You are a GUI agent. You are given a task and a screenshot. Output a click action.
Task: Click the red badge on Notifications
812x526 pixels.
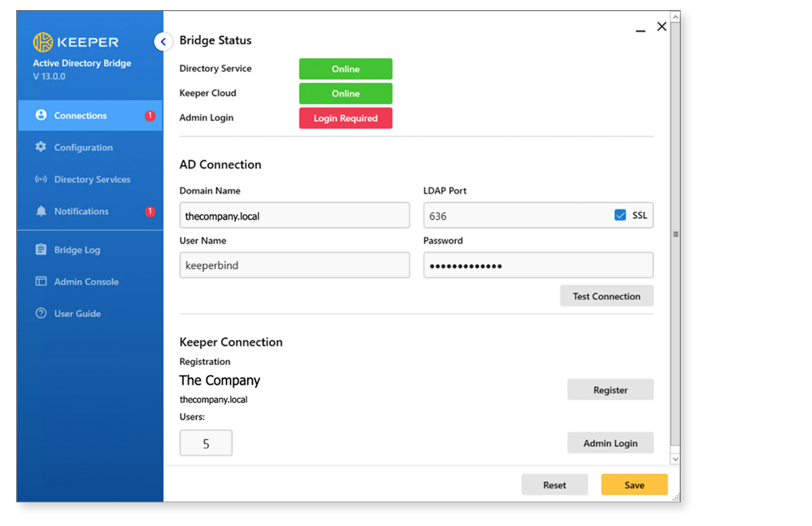click(x=150, y=212)
